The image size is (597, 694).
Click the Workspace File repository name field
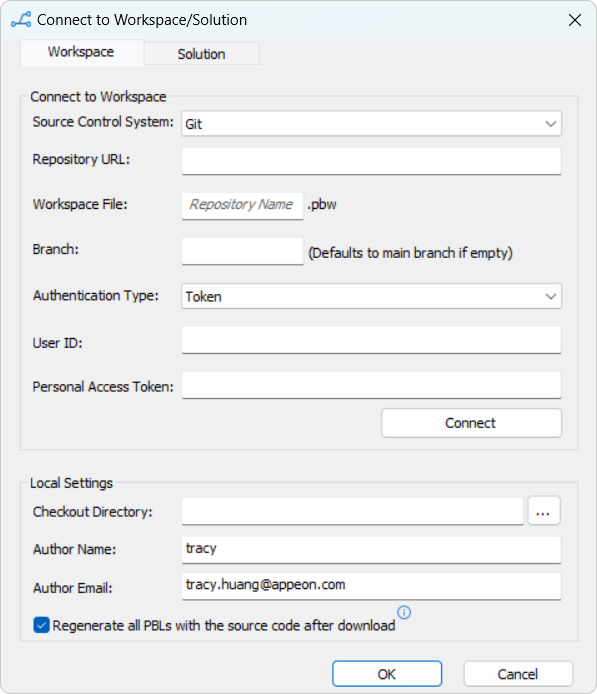(243, 205)
